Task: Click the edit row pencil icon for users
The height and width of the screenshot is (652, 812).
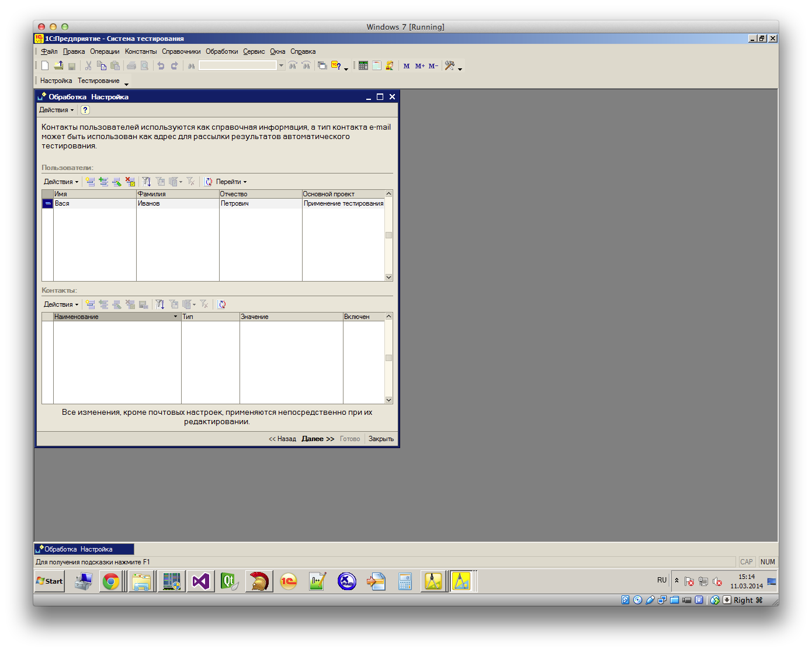Action: tap(117, 182)
